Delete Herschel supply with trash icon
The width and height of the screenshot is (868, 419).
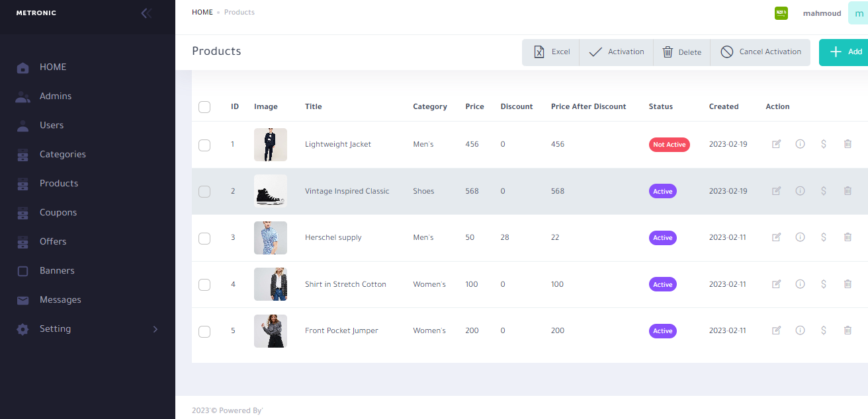[847, 237]
